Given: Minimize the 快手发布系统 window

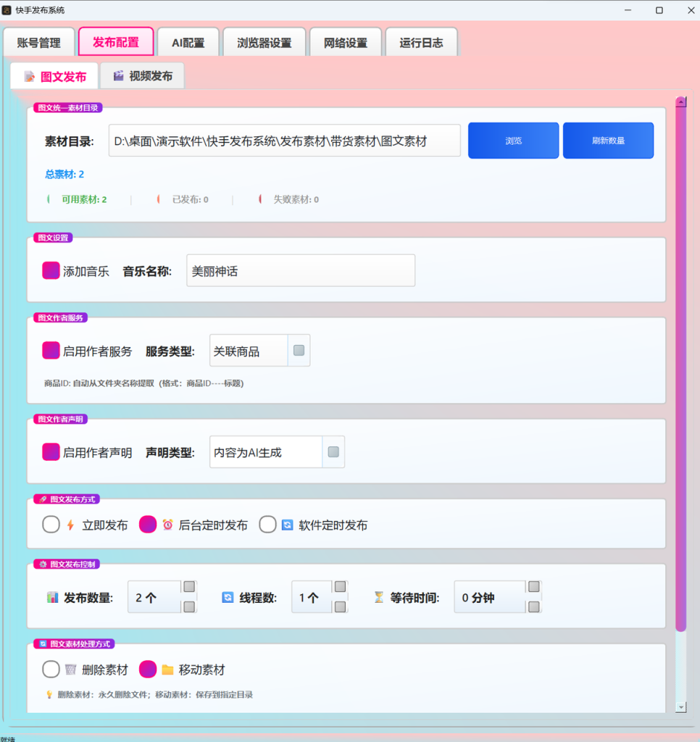Looking at the screenshot, I should (628, 10).
